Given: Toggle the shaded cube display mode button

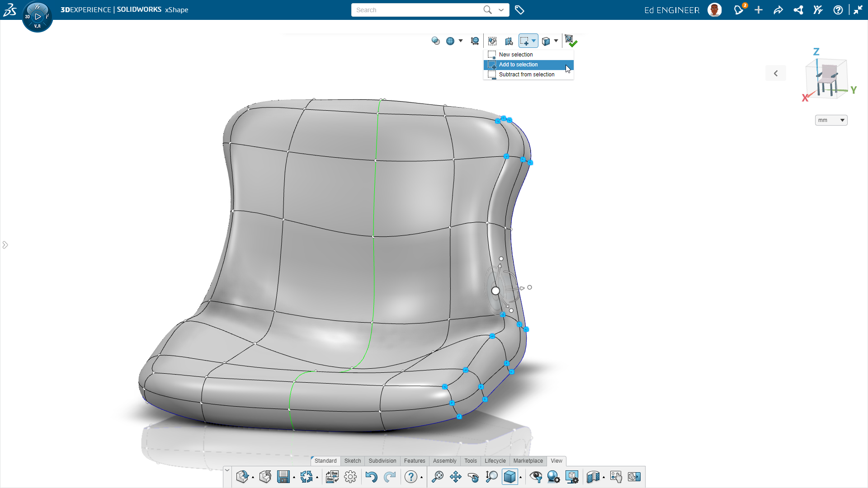Looking at the screenshot, I should 509,477.
